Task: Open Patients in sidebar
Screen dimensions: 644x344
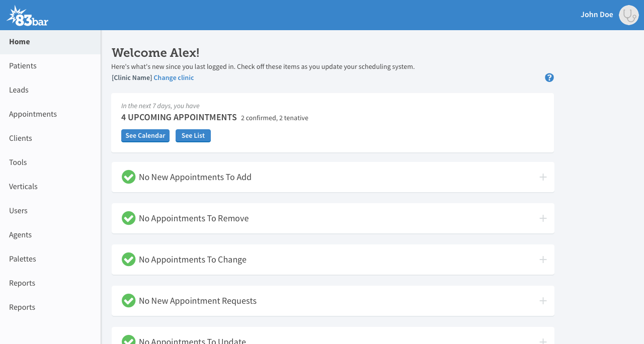Action: click(x=50, y=66)
